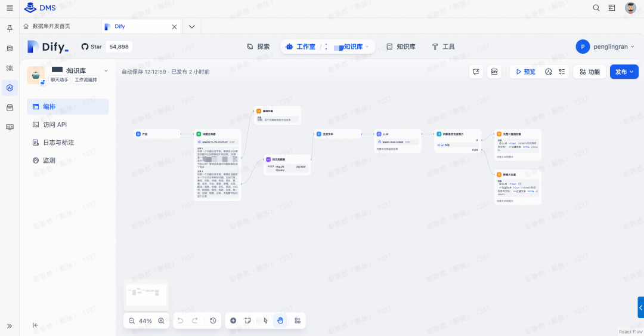Redo the canvas change
644x336 pixels.
pyautogui.click(x=195, y=321)
